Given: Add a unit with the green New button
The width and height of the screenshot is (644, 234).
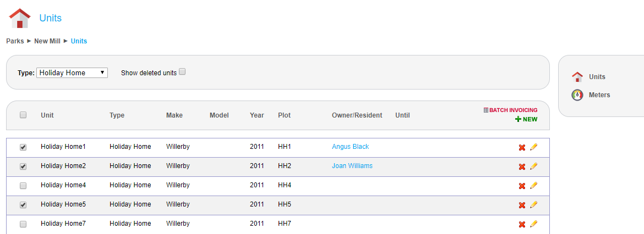Looking at the screenshot, I should click(526, 119).
